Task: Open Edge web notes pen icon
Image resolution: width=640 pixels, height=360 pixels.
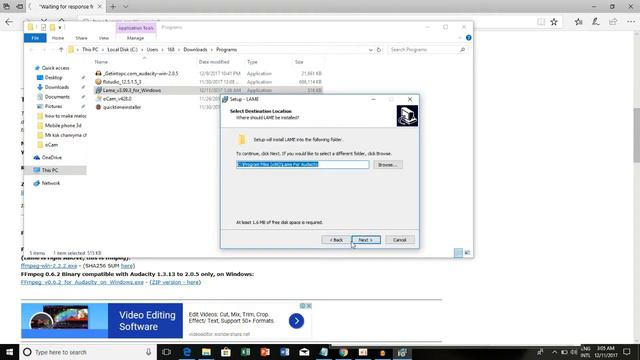Action: tap(596, 22)
